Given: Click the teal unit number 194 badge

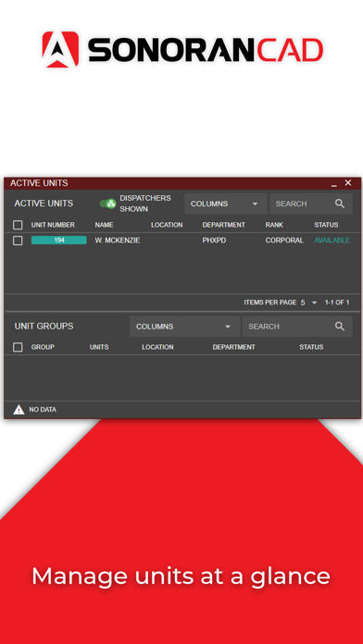Looking at the screenshot, I should (58, 241).
